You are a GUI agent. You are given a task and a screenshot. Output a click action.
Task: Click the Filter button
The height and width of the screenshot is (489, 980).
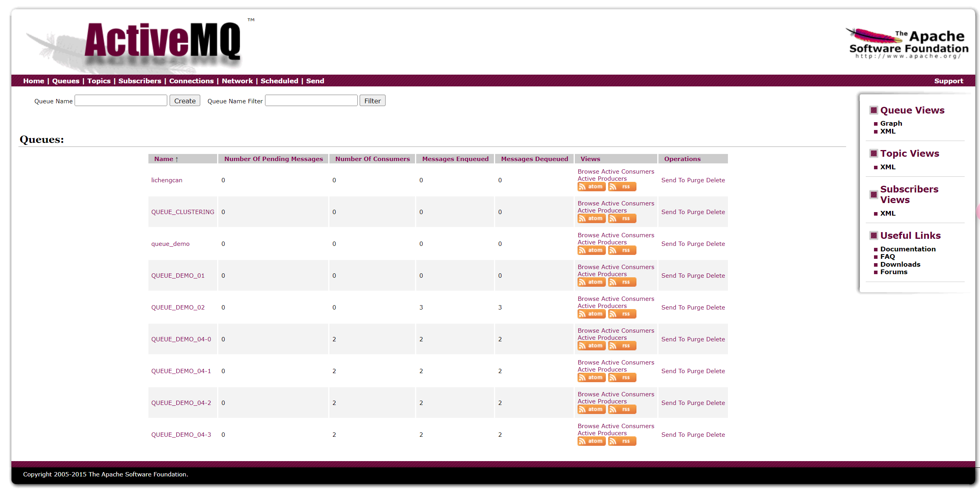[372, 101]
